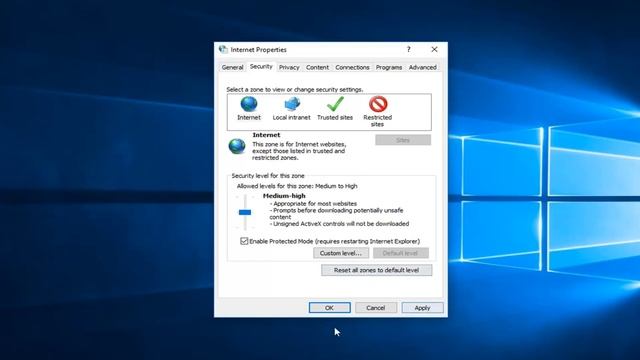Click 'Allowed levels for this zone' text
Viewport: 640px width, 360px height.
(297, 186)
